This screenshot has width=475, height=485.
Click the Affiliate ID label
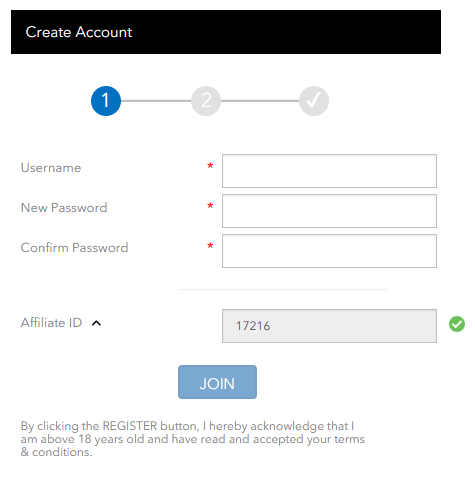tap(51, 323)
